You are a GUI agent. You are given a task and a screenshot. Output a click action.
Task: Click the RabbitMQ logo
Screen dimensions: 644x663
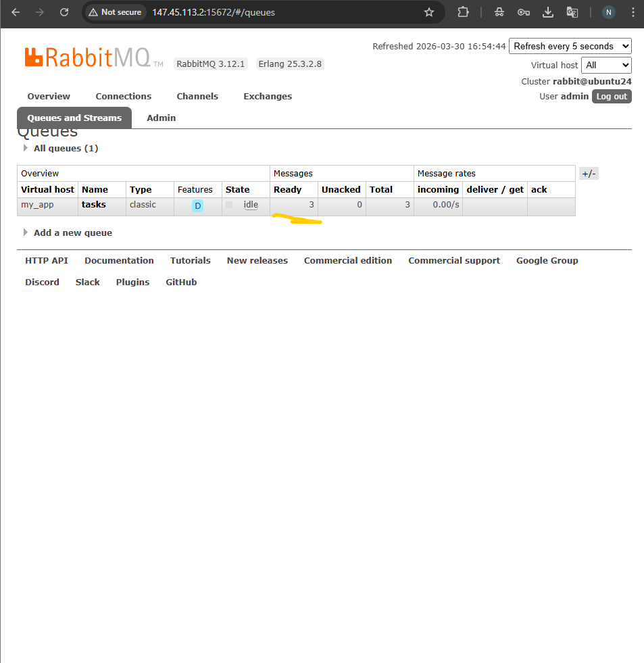pyautogui.click(x=93, y=57)
